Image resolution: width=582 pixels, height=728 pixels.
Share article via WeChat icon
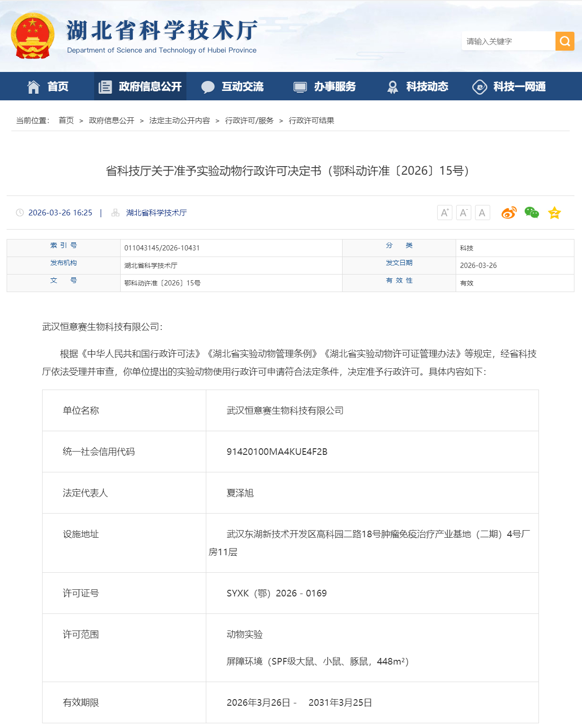pyautogui.click(x=531, y=213)
